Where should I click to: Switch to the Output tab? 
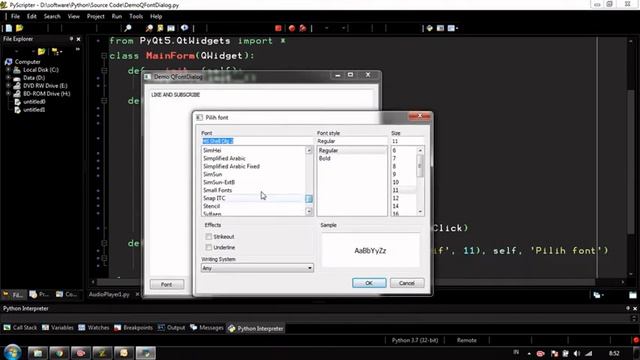(171, 328)
